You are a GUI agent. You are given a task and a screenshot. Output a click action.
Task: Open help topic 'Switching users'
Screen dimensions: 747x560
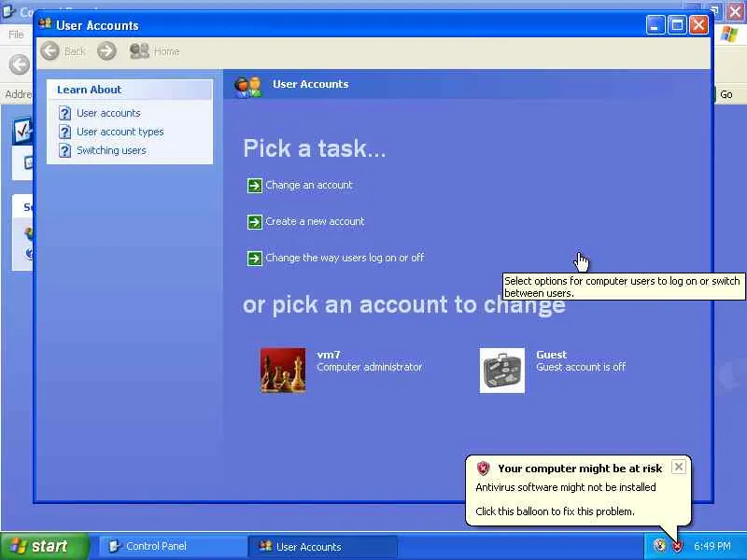pyautogui.click(x=111, y=150)
